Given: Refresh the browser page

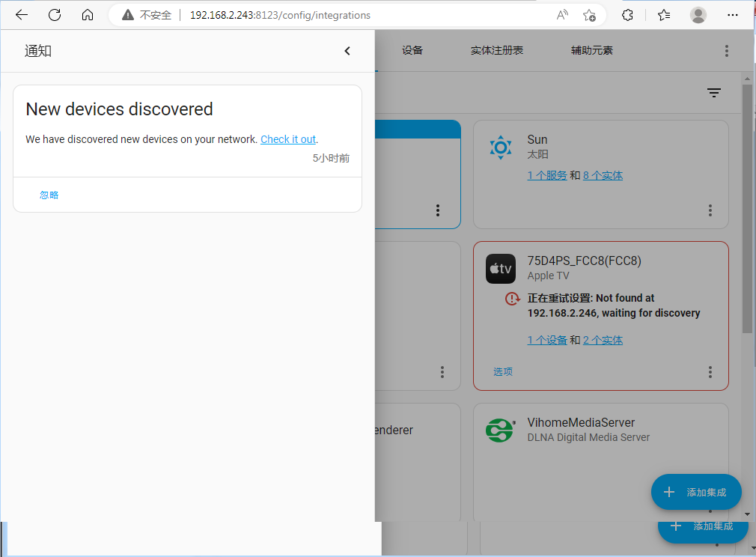Looking at the screenshot, I should tap(55, 15).
